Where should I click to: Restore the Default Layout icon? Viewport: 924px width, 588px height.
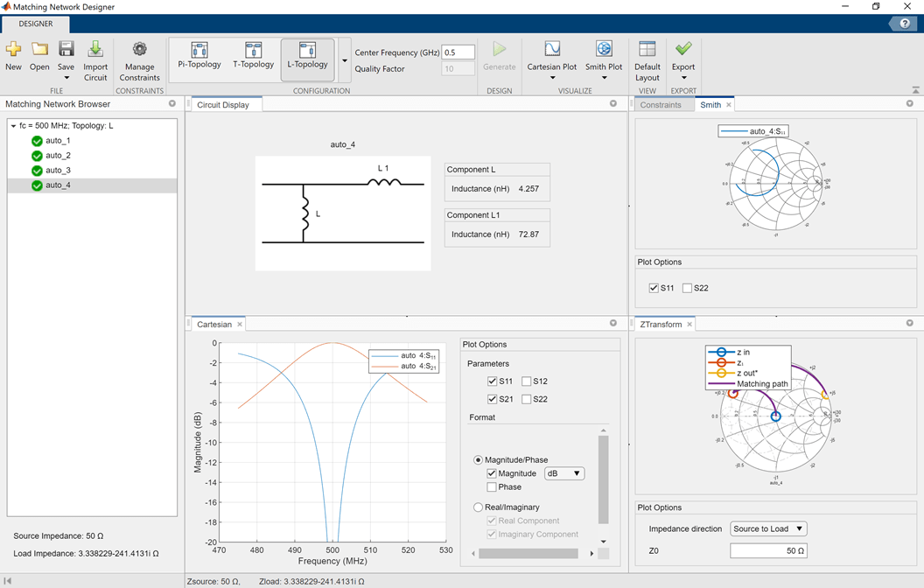point(647,49)
